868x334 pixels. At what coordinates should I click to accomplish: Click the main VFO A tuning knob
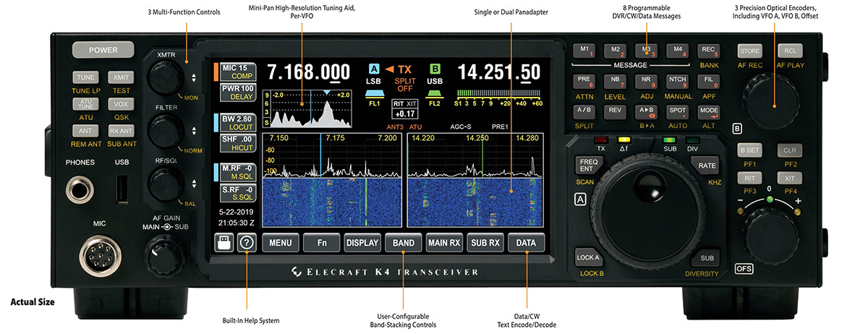tap(649, 208)
